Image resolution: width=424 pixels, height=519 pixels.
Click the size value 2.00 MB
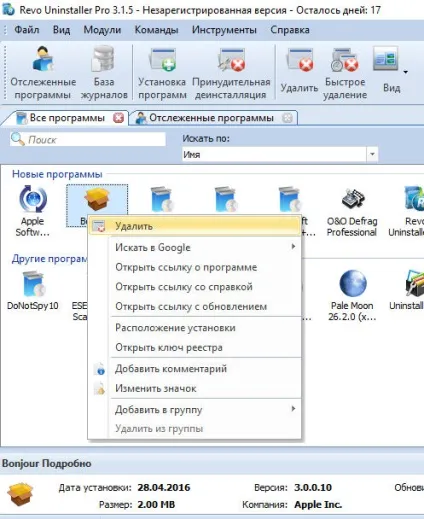tap(156, 505)
